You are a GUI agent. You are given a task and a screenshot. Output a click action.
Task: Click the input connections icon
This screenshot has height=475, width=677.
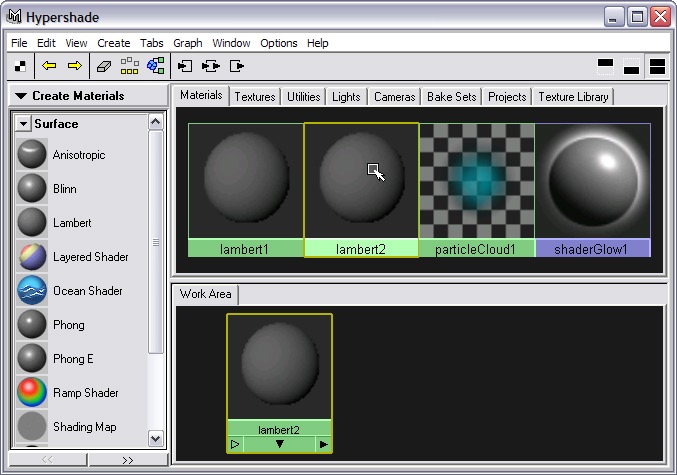[185, 66]
